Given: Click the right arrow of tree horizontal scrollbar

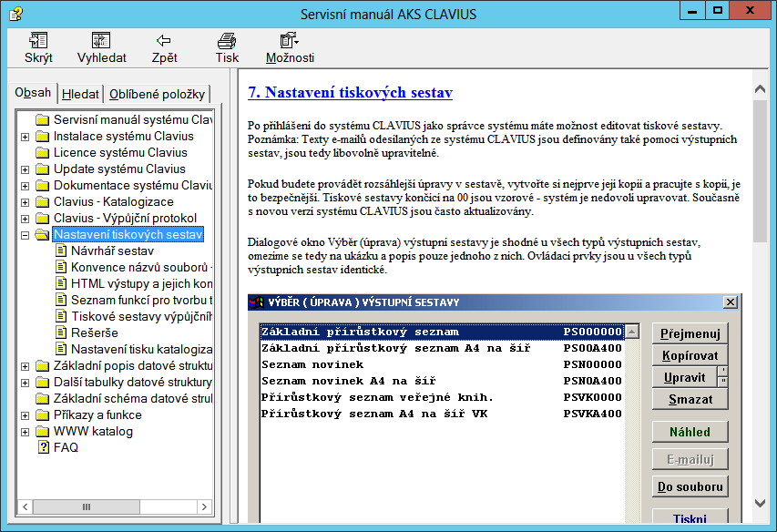Looking at the screenshot, I should 204,506.
